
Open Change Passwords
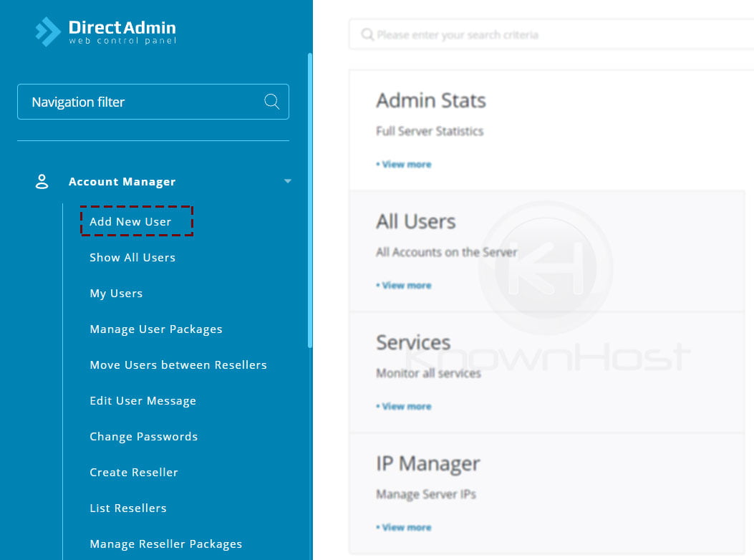click(x=143, y=436)
